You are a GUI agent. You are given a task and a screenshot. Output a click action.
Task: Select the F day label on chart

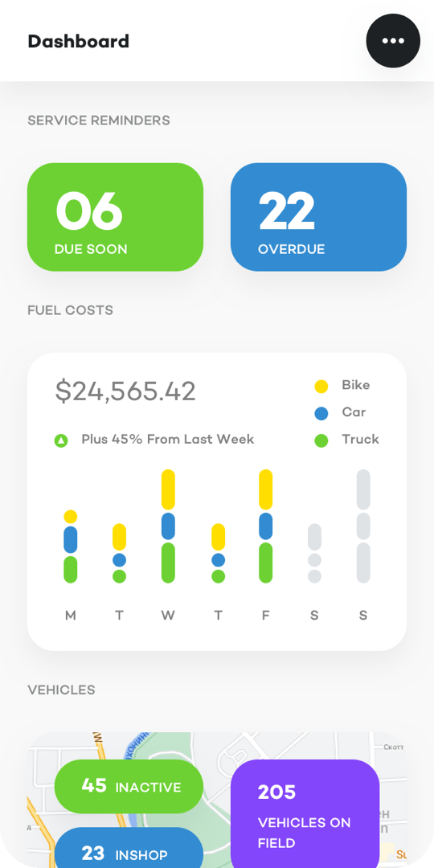266,616
